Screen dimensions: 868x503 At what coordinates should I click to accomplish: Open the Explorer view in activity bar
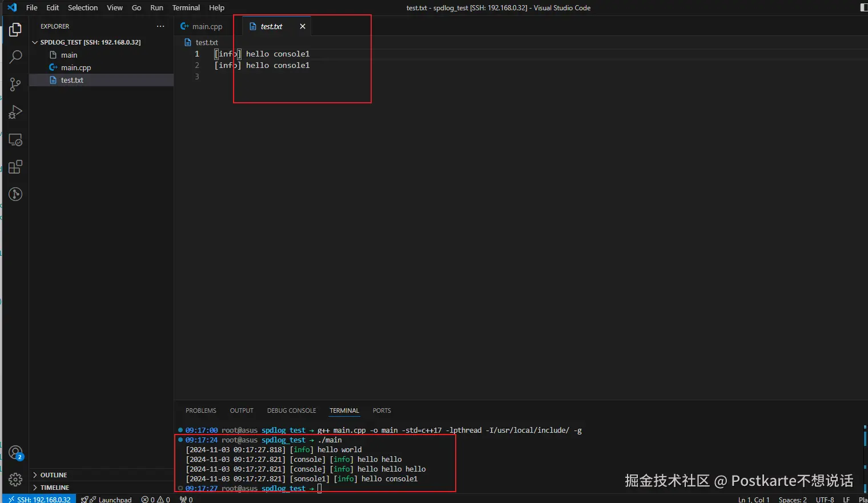pyautogui.click(x=15, y=29)
